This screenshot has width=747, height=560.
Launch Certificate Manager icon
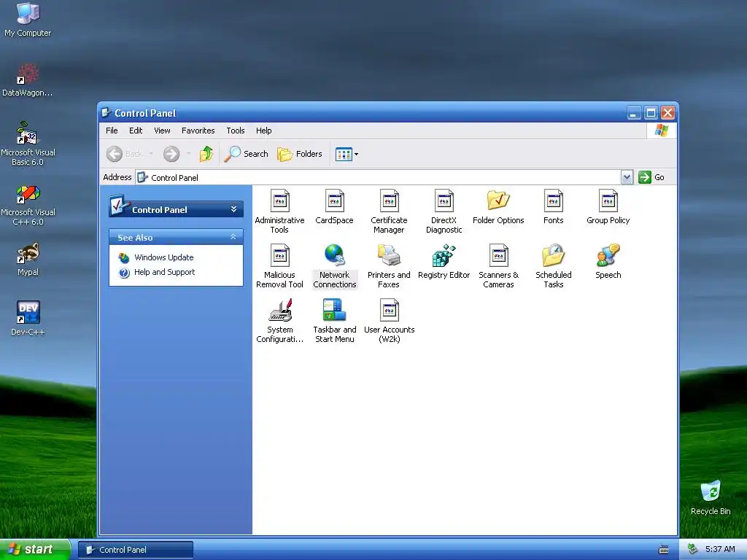coord(390,211)
